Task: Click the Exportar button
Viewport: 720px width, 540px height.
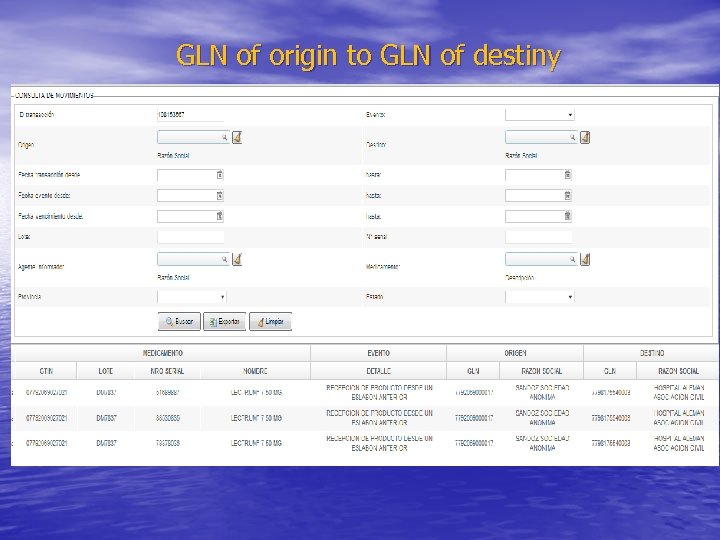Action: 225,321
